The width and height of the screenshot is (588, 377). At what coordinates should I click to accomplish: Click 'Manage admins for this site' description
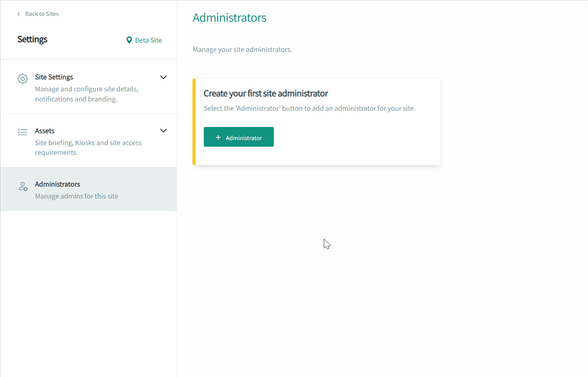77,196
